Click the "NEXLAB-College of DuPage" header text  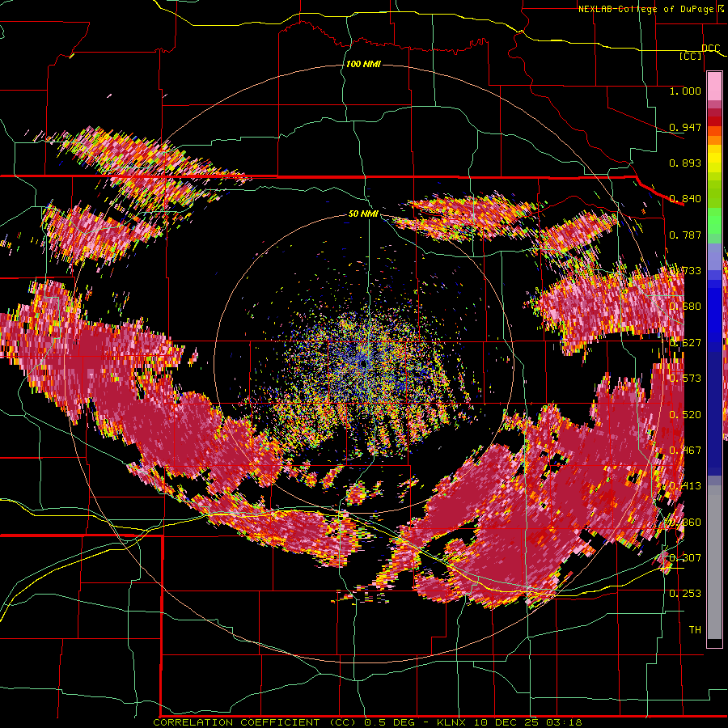[645, 9]
